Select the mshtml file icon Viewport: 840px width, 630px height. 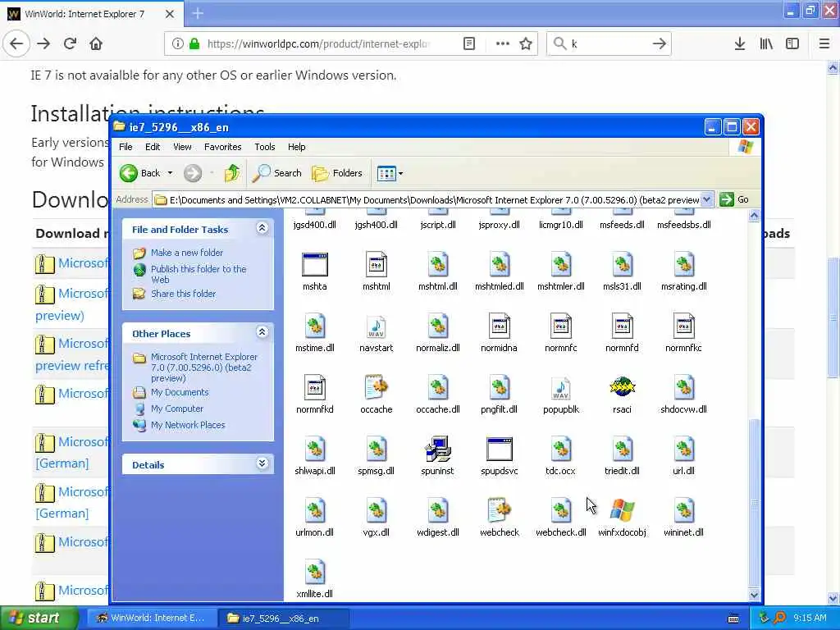click(376, 265)
